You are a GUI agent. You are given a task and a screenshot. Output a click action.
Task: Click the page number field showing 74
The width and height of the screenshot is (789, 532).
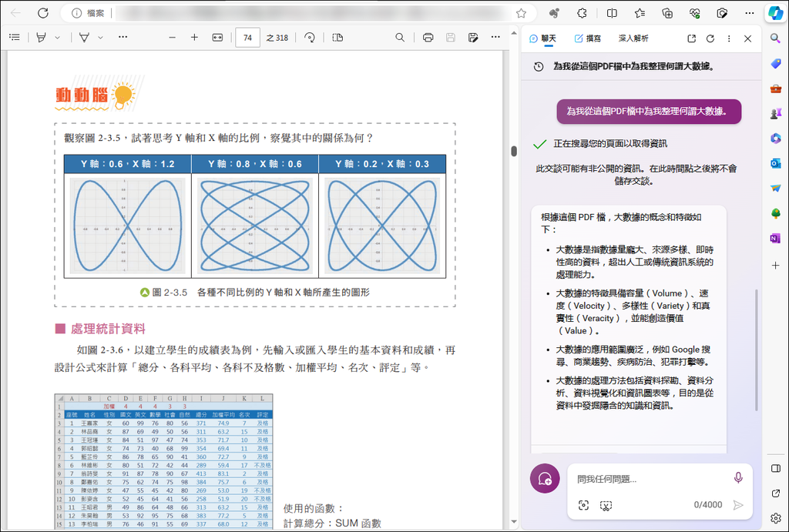(247, 38)
